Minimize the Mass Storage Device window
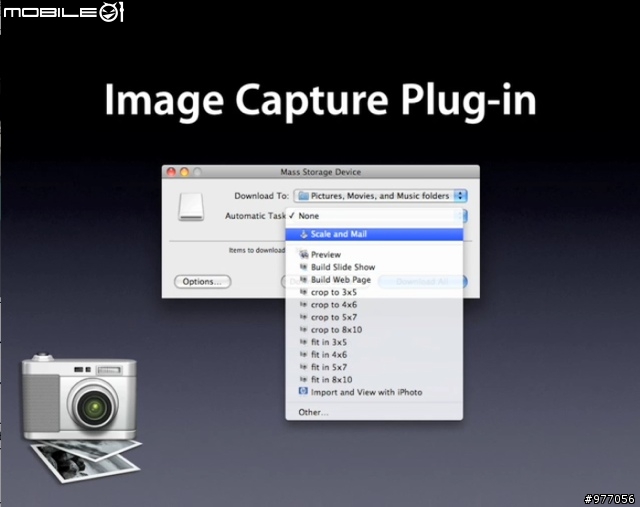This screenshot has height=507, width=640. pyautogui.click(x=184, y=172)
